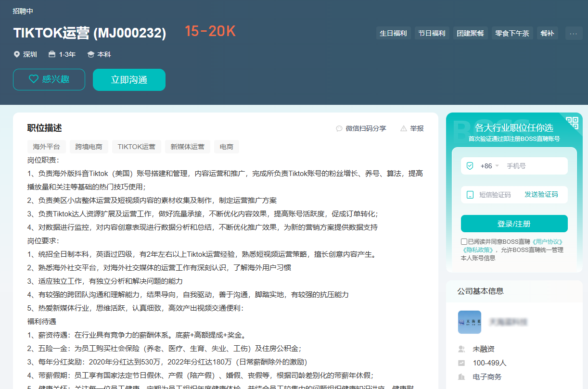The width and height of the screenshot is (588, 389).
Task: Focus the 手机号 phone number input
Action: pos(535,166)
